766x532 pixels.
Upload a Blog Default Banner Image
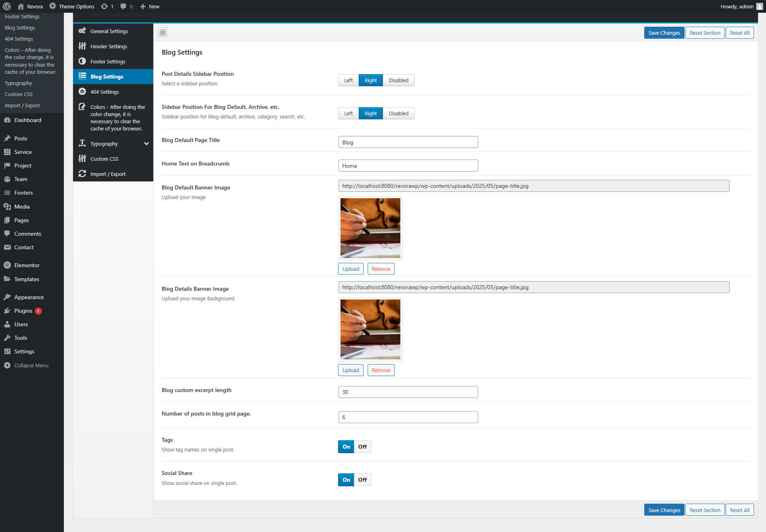351,269
